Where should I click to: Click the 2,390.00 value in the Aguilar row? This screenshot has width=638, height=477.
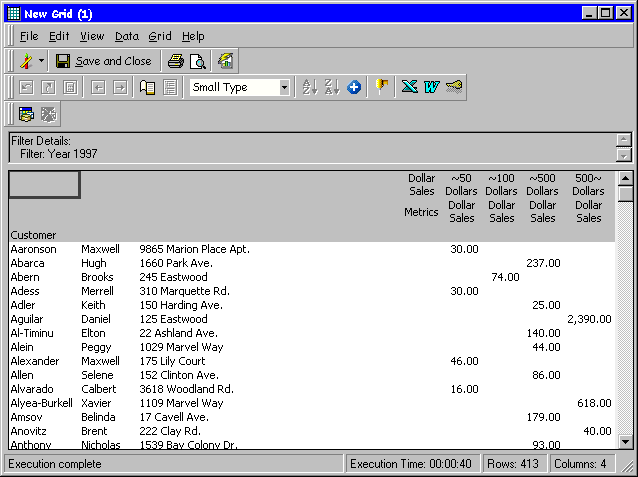(589, 319)
